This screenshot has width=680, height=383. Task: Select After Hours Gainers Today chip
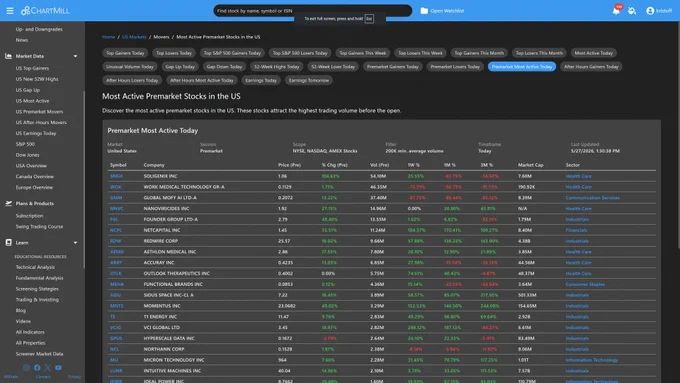[x=591, y=66]
